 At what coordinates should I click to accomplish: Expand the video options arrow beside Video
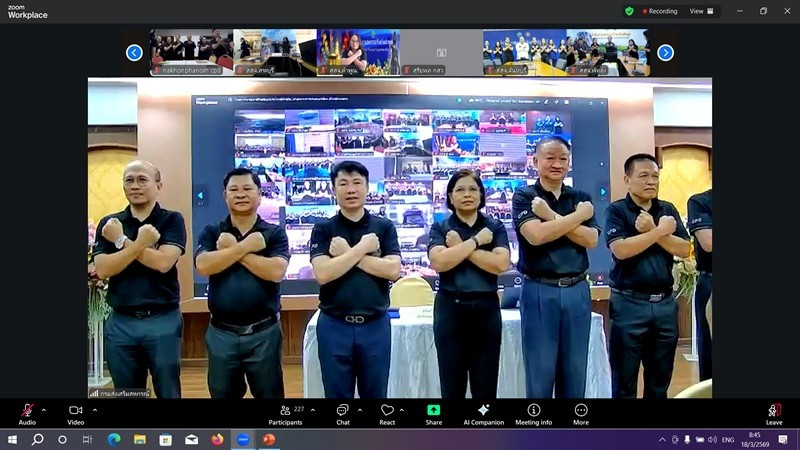[95, 409]
